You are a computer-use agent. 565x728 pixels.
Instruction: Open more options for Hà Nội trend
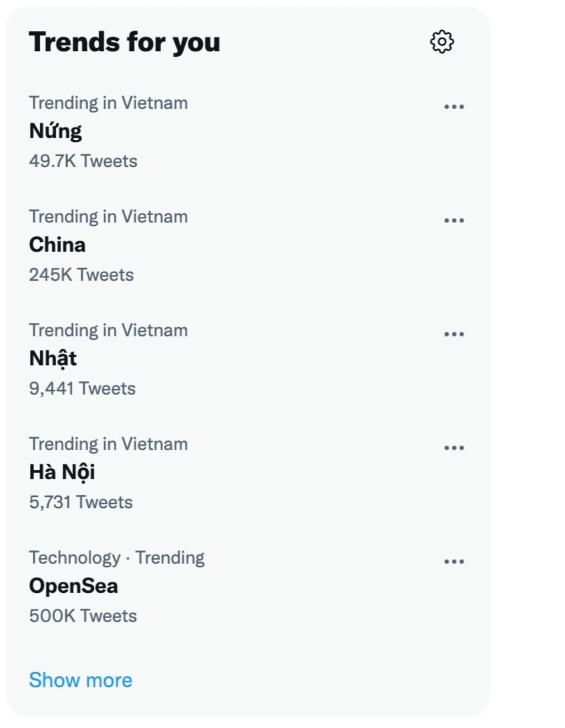(x=454, y=448)
